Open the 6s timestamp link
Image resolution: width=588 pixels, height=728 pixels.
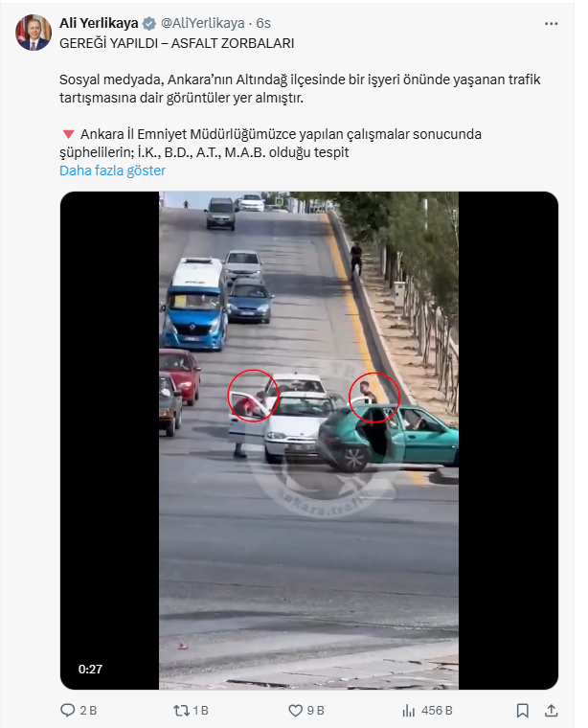click(263, 23)
